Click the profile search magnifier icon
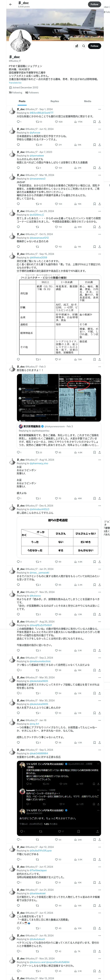 (x=83, y=46)
